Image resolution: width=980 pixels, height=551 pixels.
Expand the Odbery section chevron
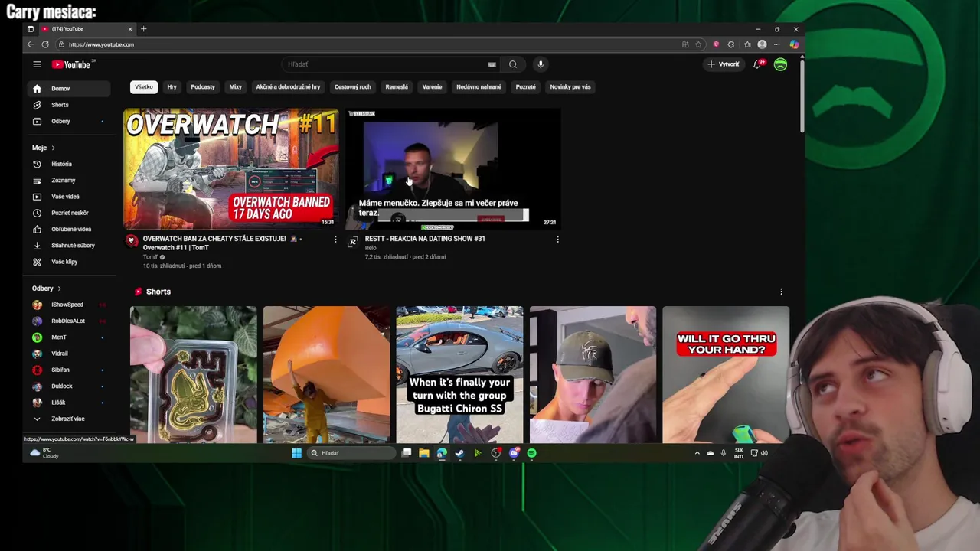point(59,289)
